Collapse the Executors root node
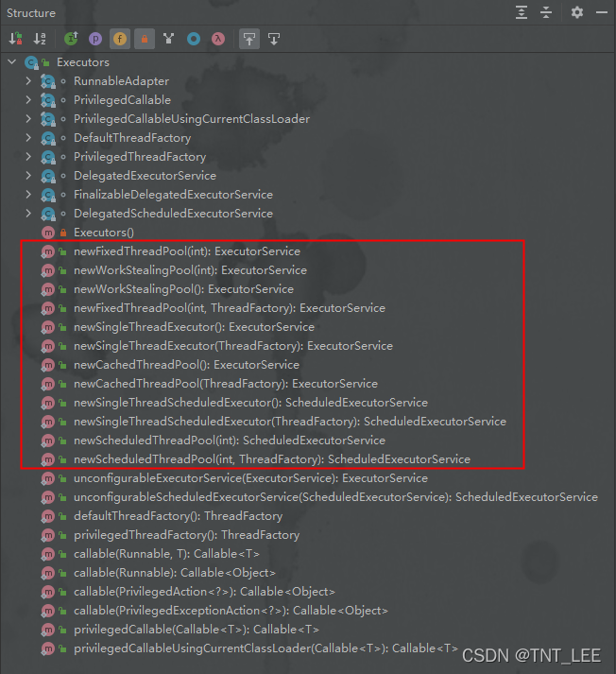The image size is (616, 674). point(12,61)
